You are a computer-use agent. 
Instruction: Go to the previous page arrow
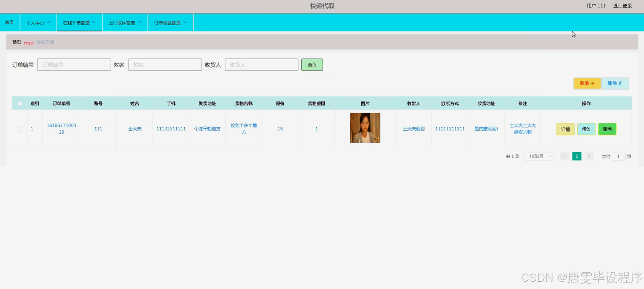tap(564, 156)
